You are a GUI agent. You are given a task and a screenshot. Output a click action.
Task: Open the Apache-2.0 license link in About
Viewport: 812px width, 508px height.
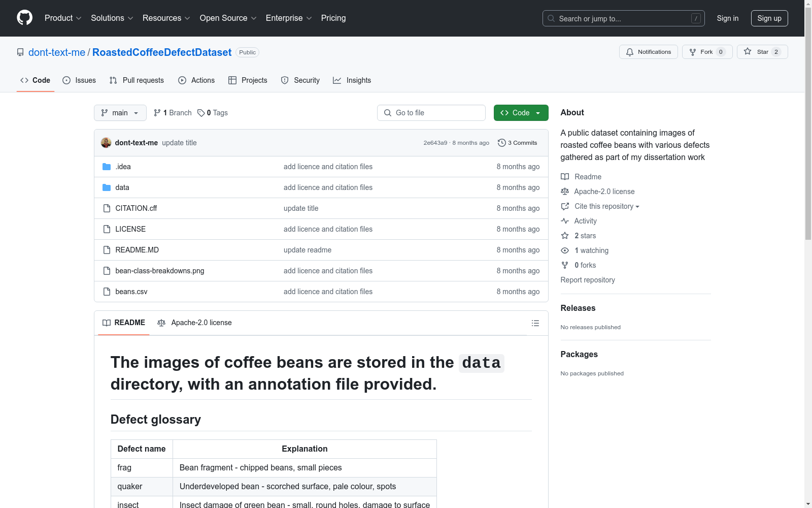click(x=598, y=192)
